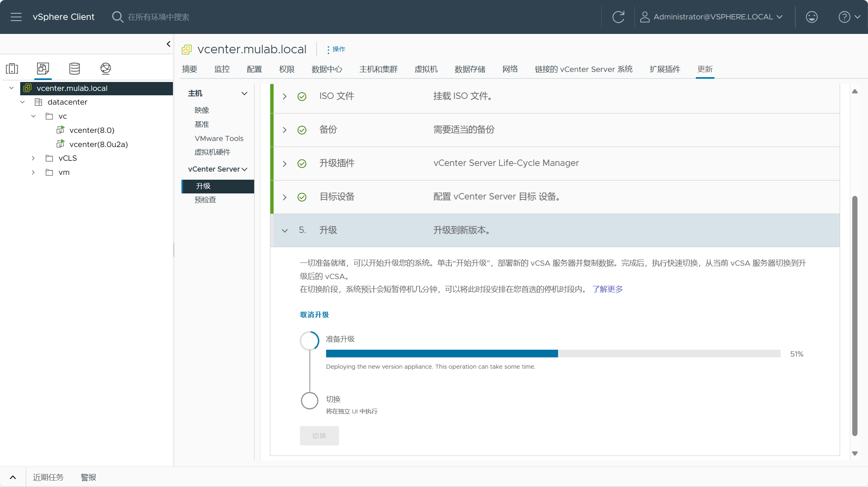868x487 pixels.
Task: Open the 数据中心 tab
Action: point(327,69)
